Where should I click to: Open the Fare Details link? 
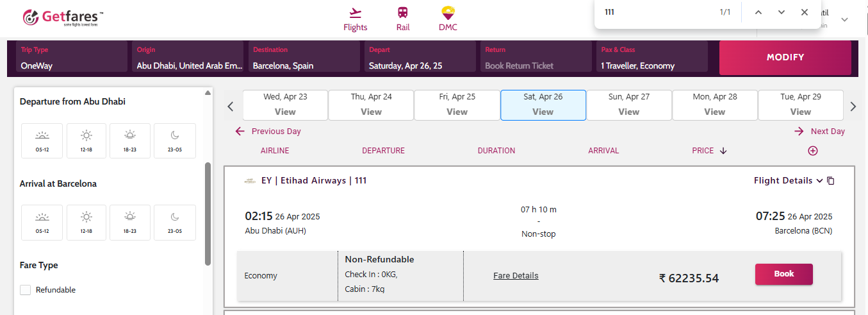click(x=516, y=276)
